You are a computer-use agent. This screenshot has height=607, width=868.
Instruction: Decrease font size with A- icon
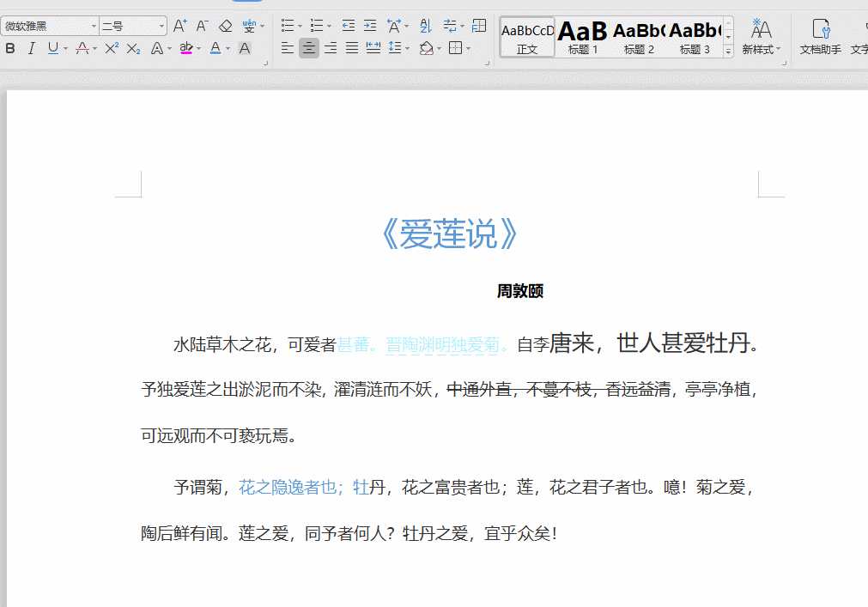pos(202,26)
